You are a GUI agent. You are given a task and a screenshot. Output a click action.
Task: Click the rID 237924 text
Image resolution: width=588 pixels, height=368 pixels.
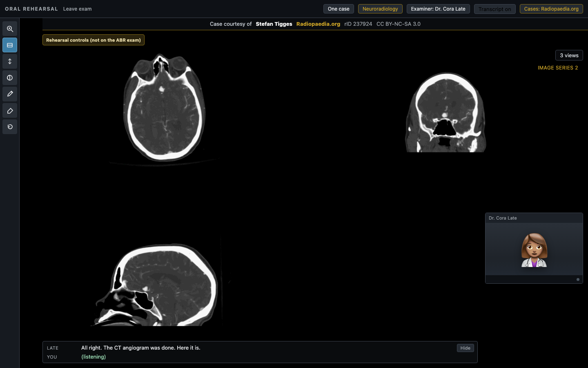pyautogui.click(x=358, y=24)
